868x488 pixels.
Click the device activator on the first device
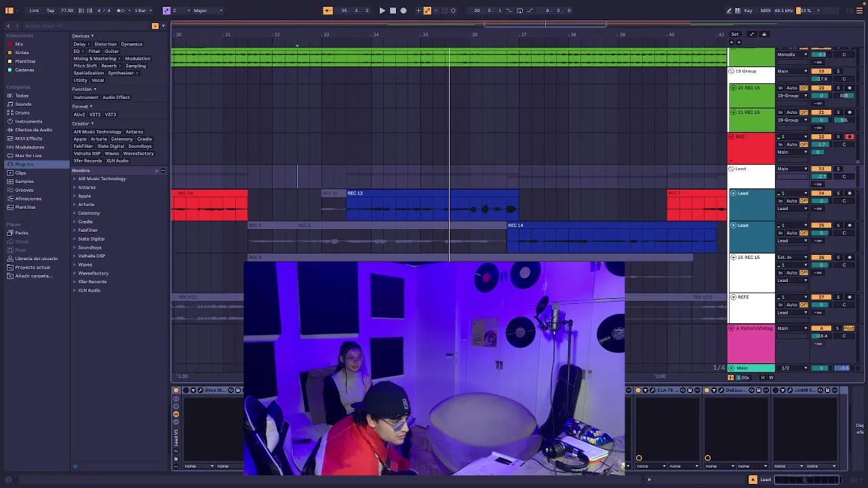tap(176, 390)
